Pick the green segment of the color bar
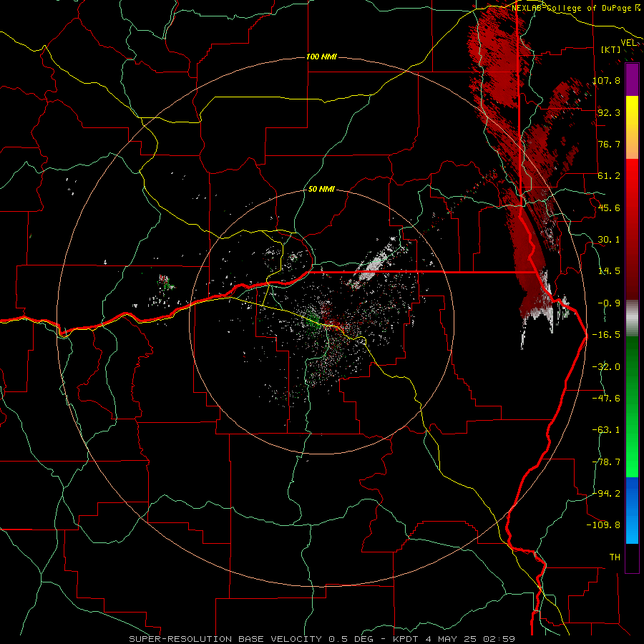 click(x=632, y=406)
